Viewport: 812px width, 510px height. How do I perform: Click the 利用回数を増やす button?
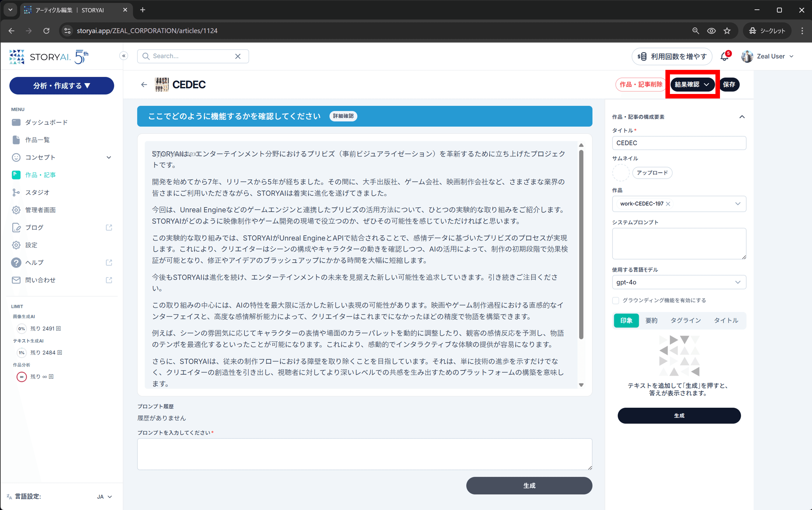(x=672, y=56)
